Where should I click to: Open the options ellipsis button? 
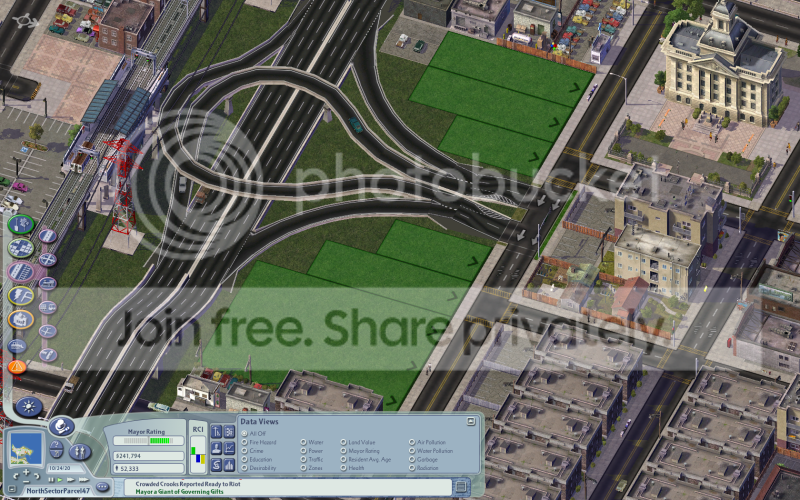click(102, 487)
